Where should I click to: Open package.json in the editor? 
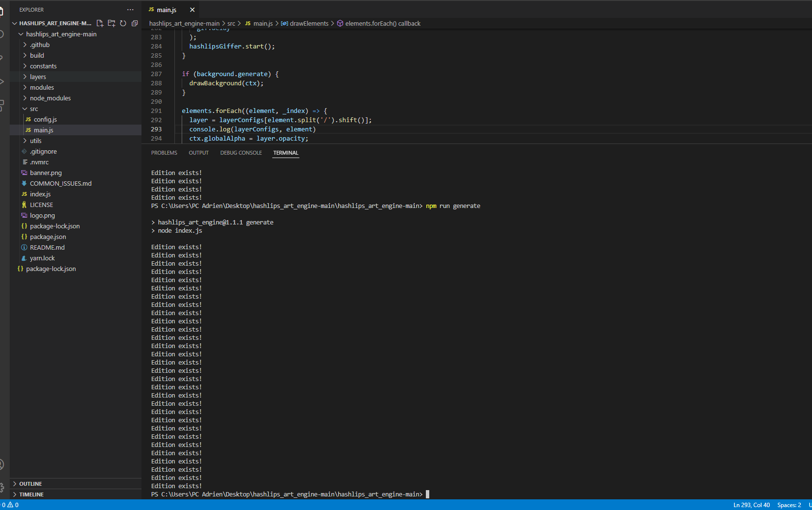(48, 237)
